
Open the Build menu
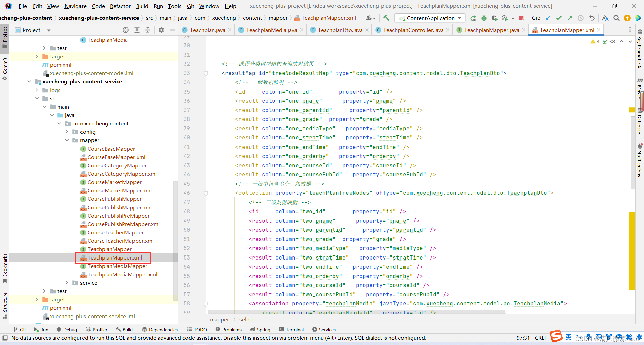pos(142,6)
